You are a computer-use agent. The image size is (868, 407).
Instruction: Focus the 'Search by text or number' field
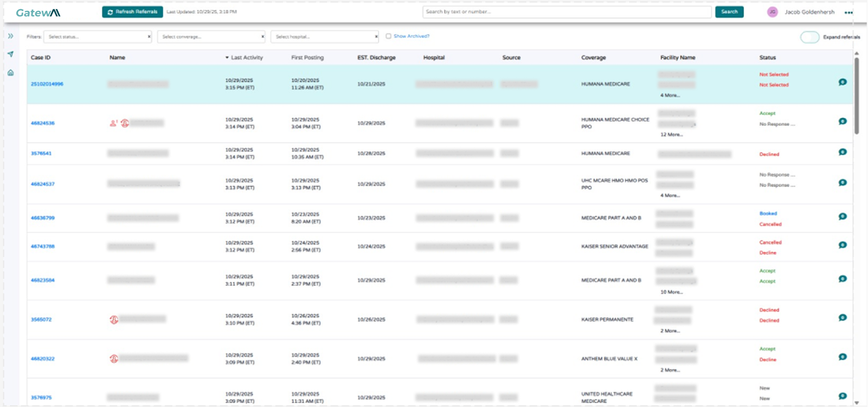[567, 12]
